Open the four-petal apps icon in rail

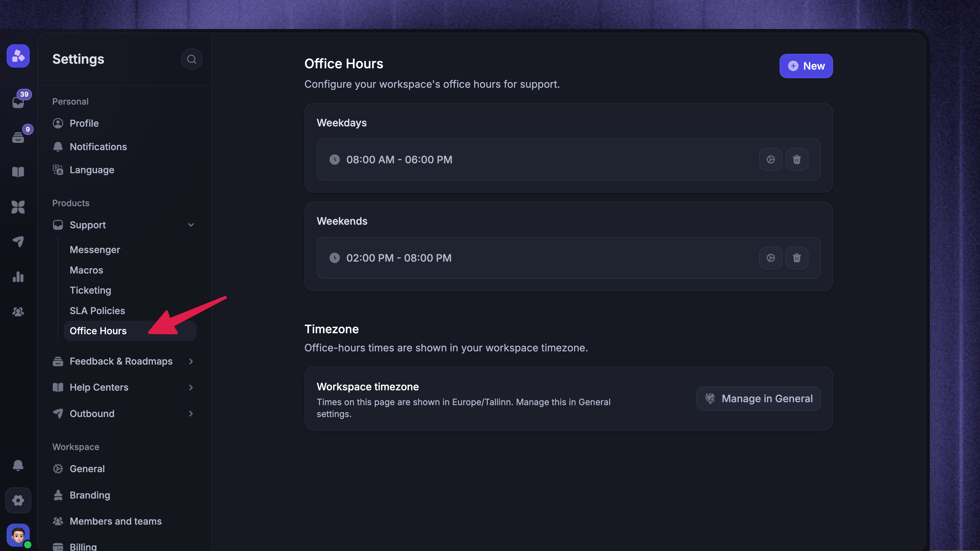click(x=18, y=207)
